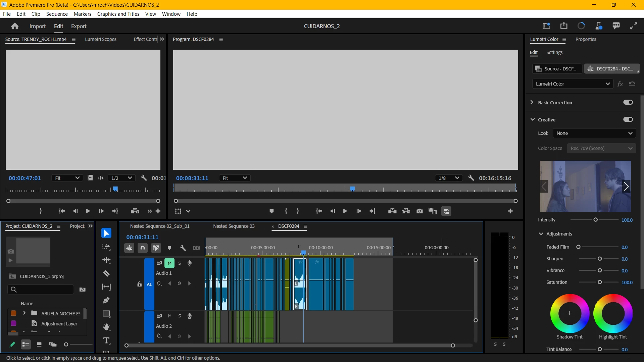Expand the Basic Correction section

pos(532,102)
